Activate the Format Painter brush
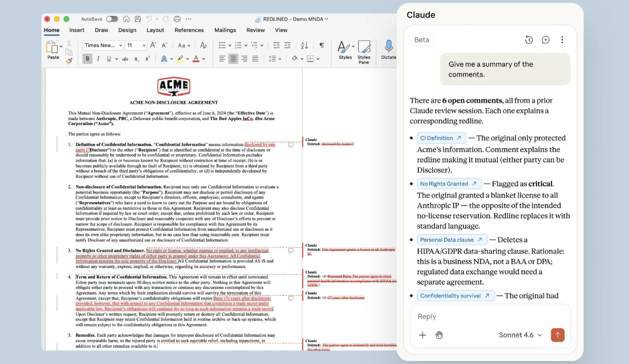629x364 pixels. [x=69, y=61]
